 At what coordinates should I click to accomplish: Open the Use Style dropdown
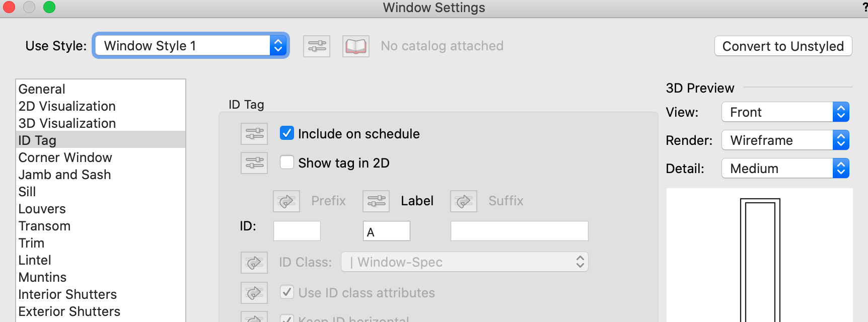pos(191,45)
